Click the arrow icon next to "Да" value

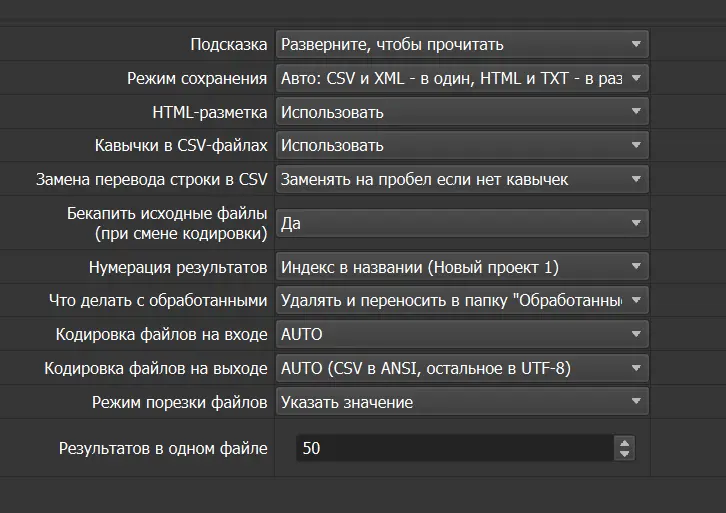click(636, 224)
